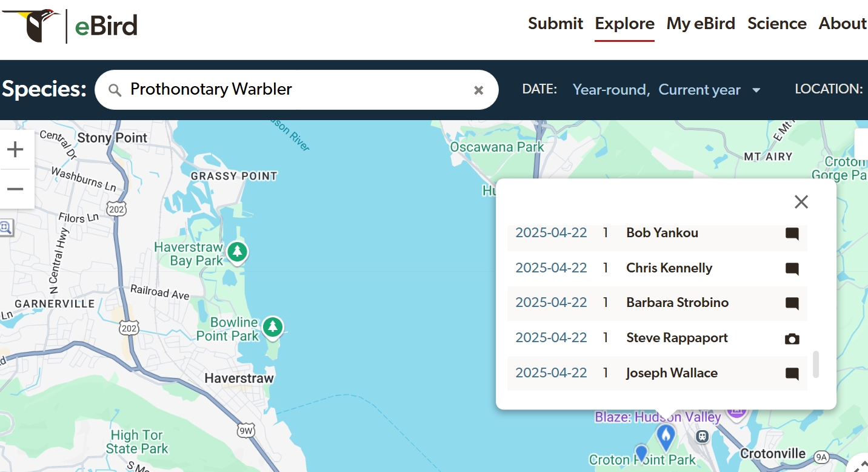This screenshot has height=472, width=868.
Task: Click observer name Joseph Wallace
Action: click(672, 373)
